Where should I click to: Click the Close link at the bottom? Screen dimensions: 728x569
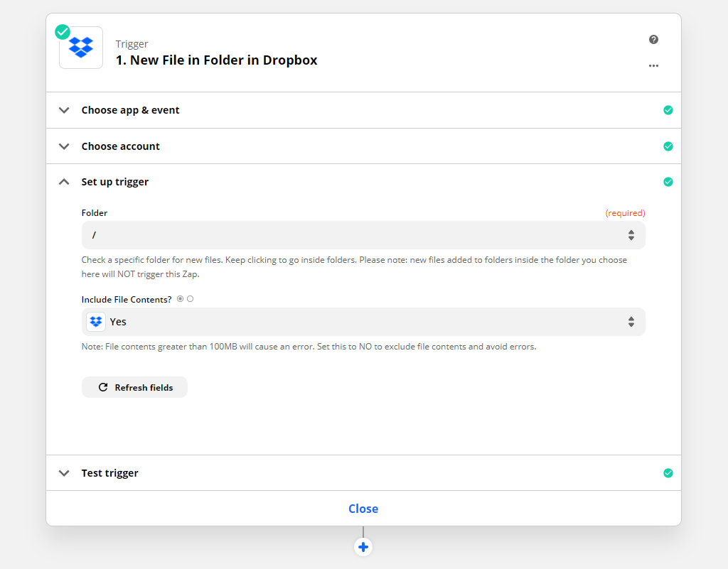pos(363,509)
